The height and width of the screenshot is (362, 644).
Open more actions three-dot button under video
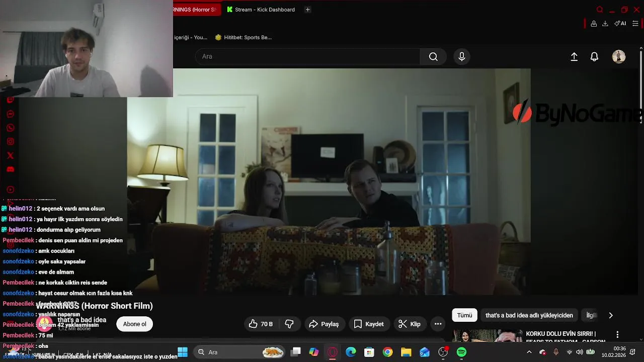coord(438,324)
